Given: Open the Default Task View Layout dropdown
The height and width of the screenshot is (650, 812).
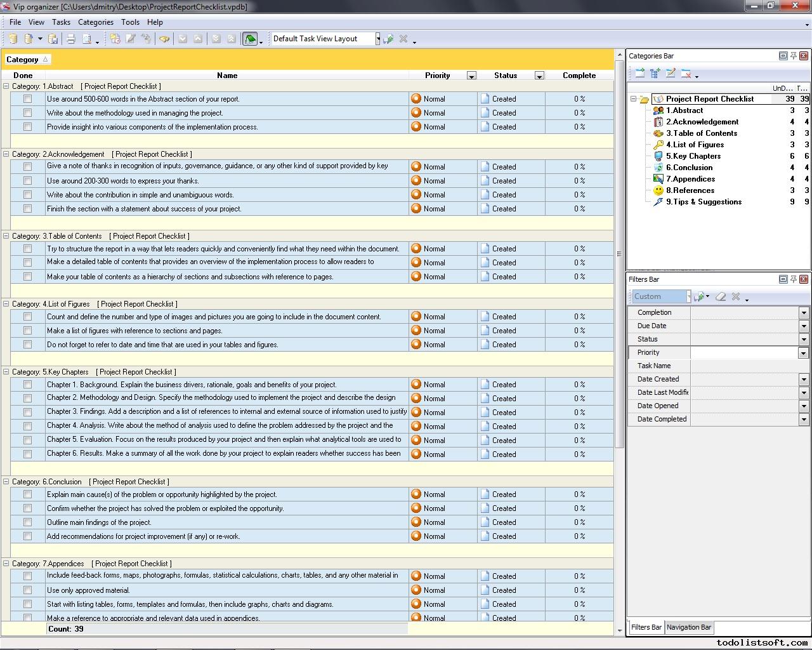Looking at the screenshot, I should [x=377, y=39].
